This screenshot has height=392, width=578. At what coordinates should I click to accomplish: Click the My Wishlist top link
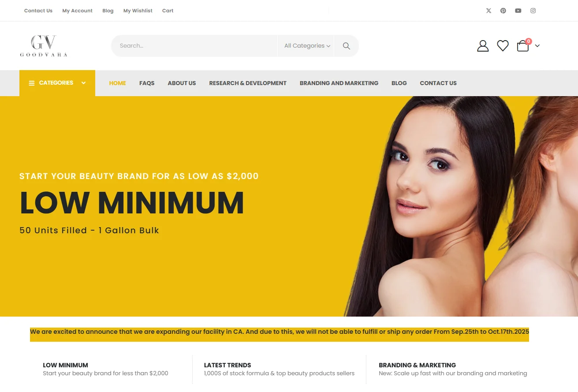point(138,11)
